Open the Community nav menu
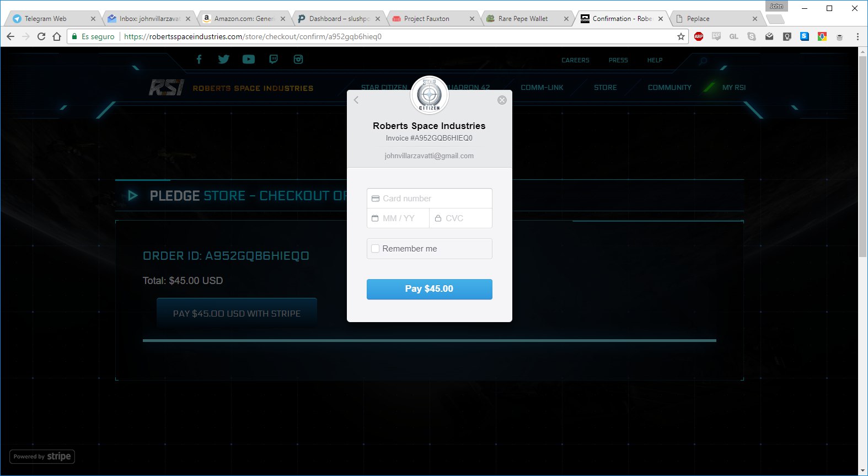868x476 pixels. pyautogui.click(x=669, y=88)
